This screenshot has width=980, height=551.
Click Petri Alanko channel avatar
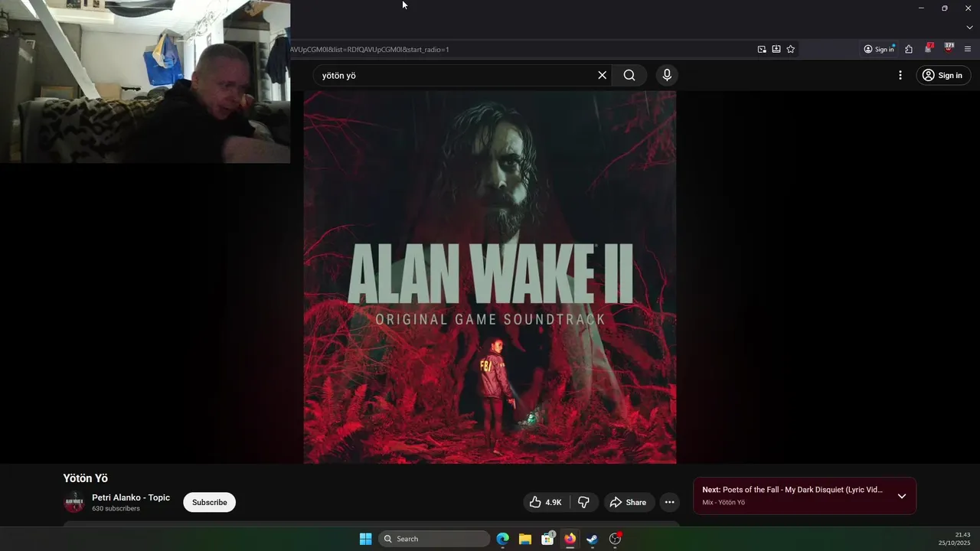coord(74,503)
